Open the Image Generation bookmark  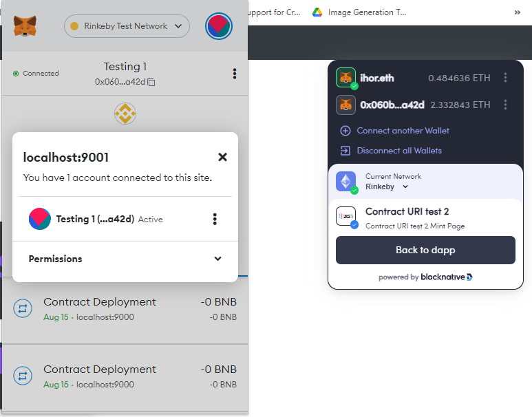pyautogui.click(x=359, y=12)
